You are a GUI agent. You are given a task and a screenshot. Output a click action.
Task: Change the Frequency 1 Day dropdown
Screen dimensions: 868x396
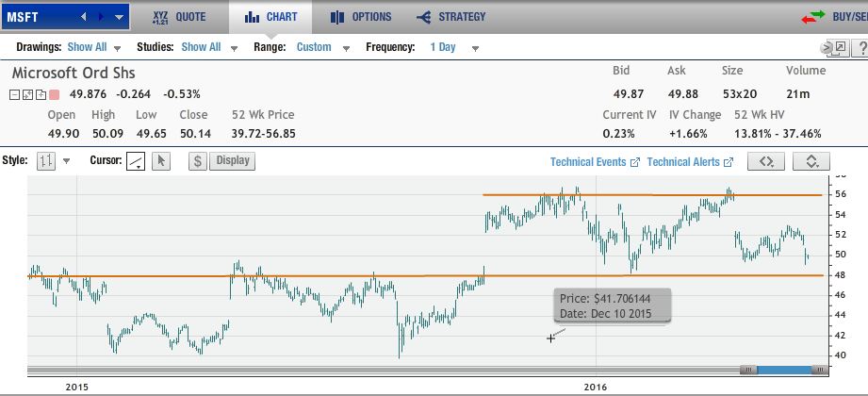point(454,47)
